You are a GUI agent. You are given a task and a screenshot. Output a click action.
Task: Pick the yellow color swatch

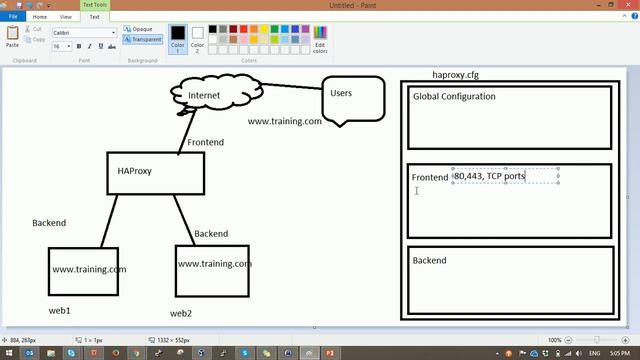(264, 29)
